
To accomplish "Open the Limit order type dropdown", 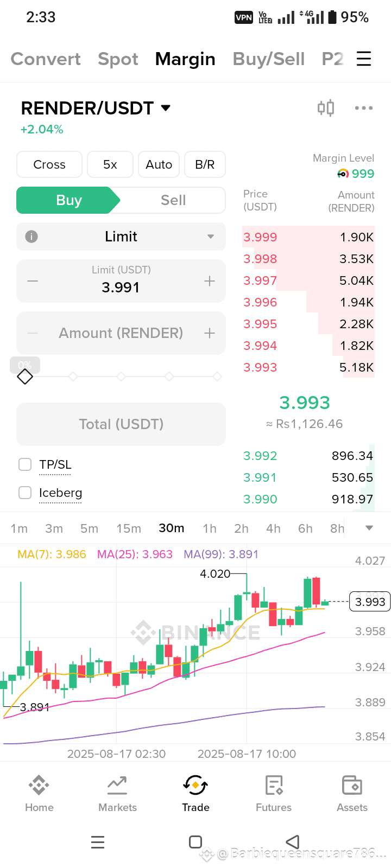I will click(x=121, y=237).
